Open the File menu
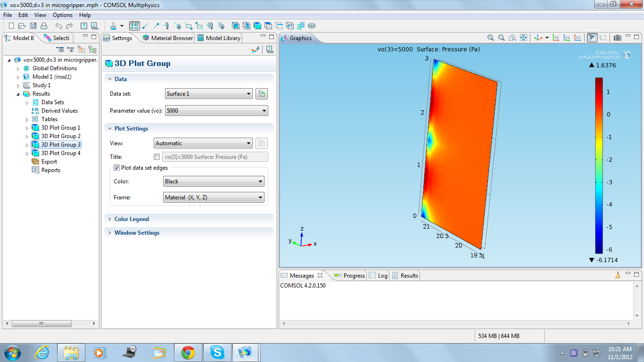 point(8,15)
